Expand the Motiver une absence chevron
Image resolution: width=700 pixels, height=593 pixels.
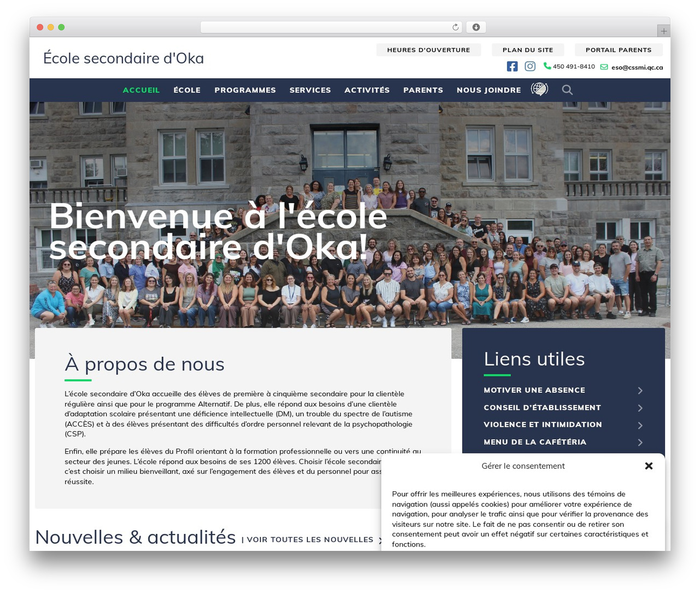(x=640, y=391)
